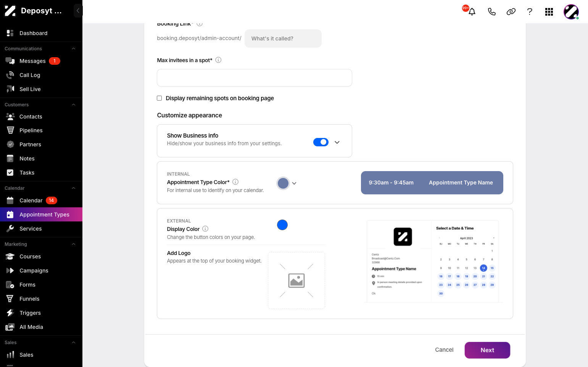Image resolution: width=588 pixels, height=367 pixels.
Task: Expand the Show Business info section chevron
Action: point(337,142)
